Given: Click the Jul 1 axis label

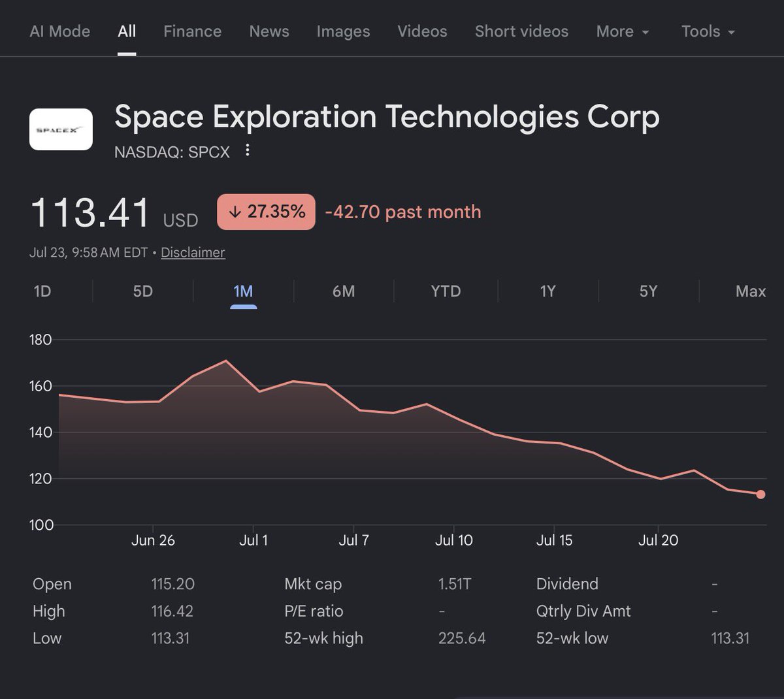Looking at the screenshot, I should coord(253,540).
